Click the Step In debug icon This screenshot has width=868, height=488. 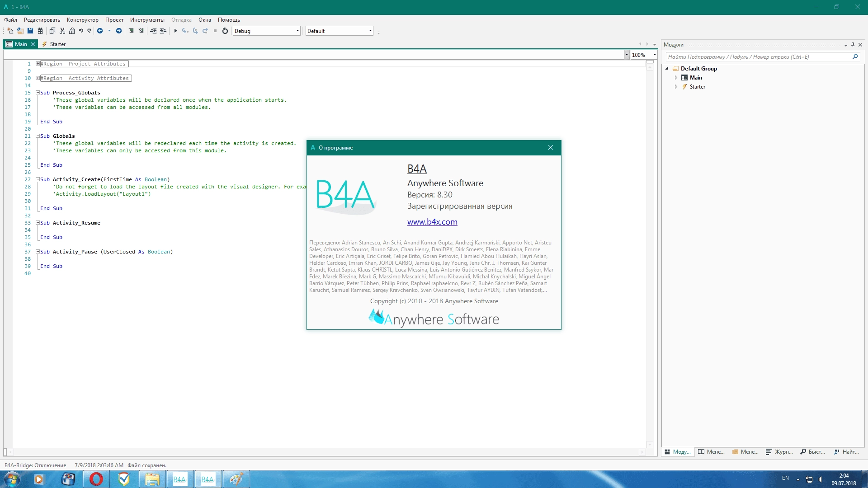click(x=185, y=31)
